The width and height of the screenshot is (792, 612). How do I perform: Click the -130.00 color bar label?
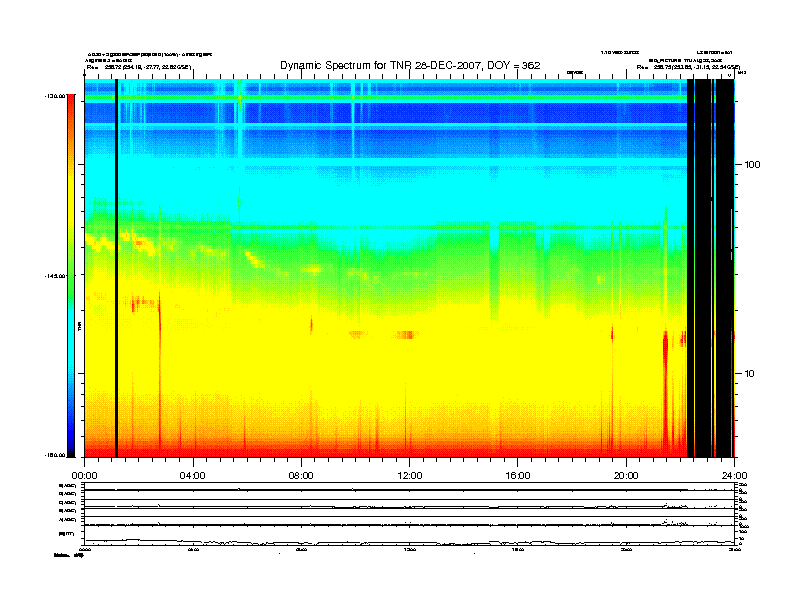coord(55,96)
